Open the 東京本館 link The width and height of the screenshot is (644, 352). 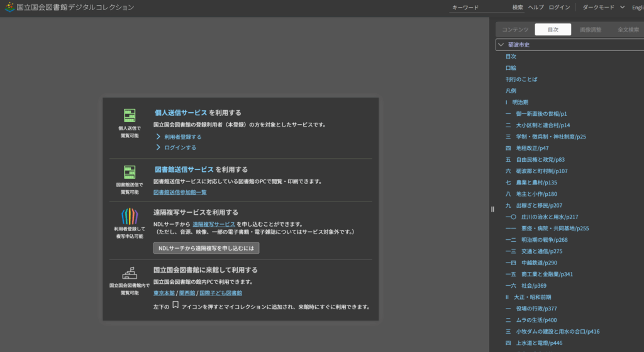[x=164, y=293]
